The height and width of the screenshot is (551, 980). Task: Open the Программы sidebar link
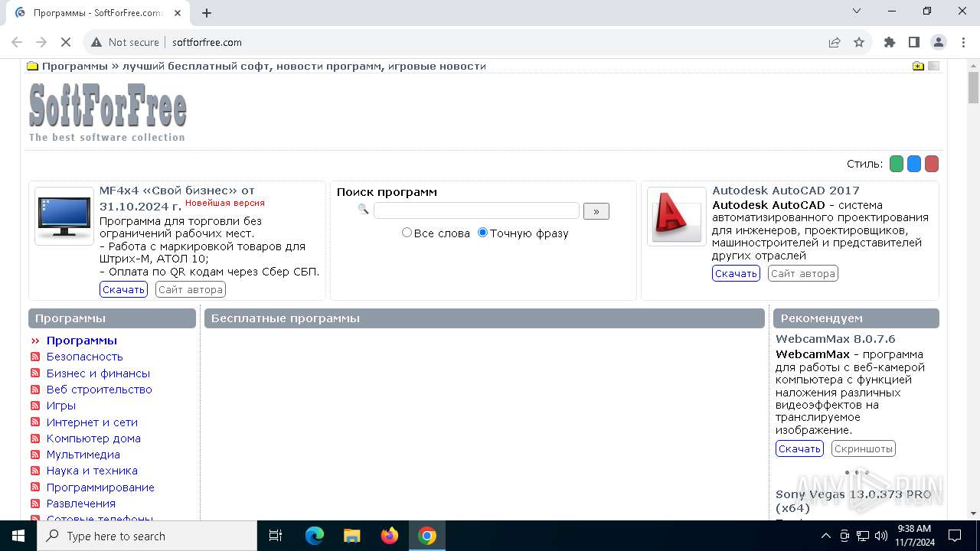[82, 341]
